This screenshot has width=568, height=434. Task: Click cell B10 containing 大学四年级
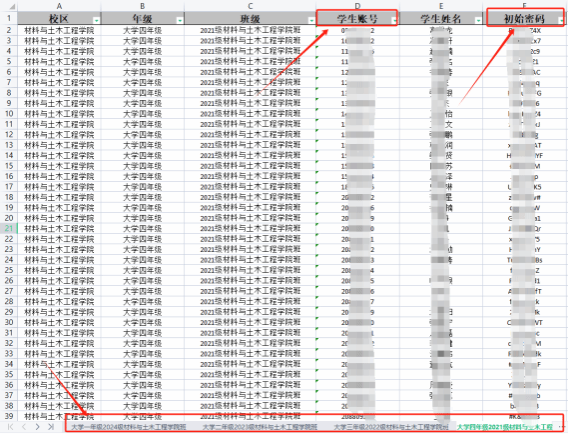[x=142, y=114]
